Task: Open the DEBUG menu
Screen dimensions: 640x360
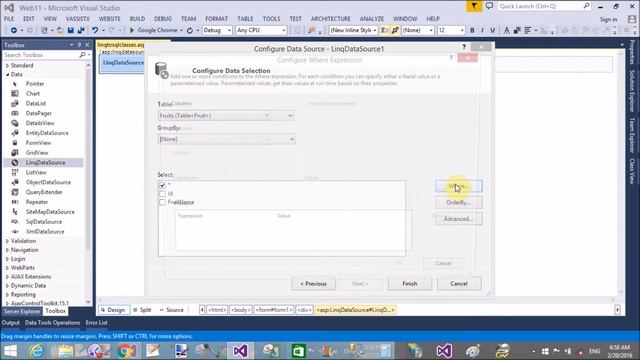Action: click(163, 19)
